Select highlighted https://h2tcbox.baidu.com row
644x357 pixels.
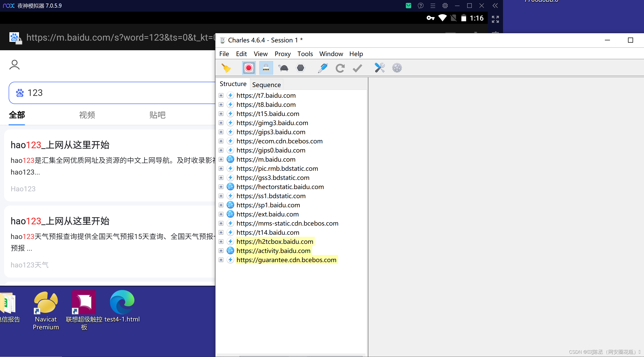275,242
